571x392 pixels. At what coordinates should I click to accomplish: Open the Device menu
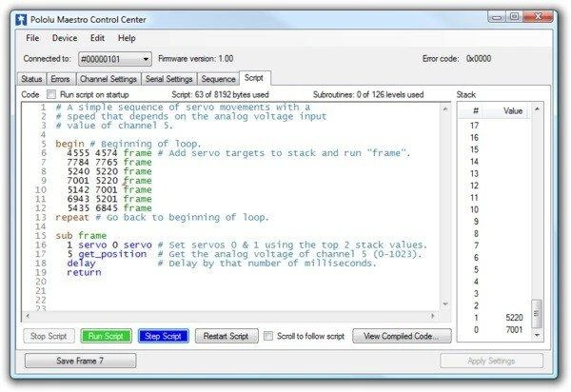point(65,38)
